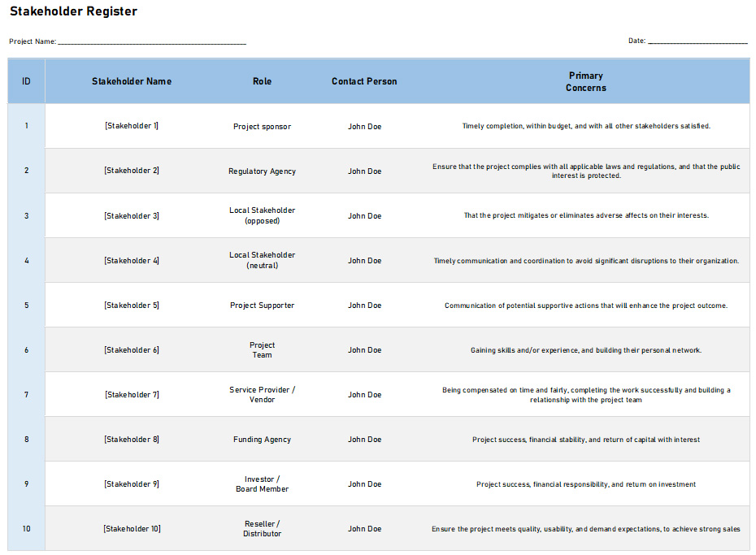Click the 'Being compensated on time and fairly' concern
Viewport: 756px width, 555px height.
(586, 395)
